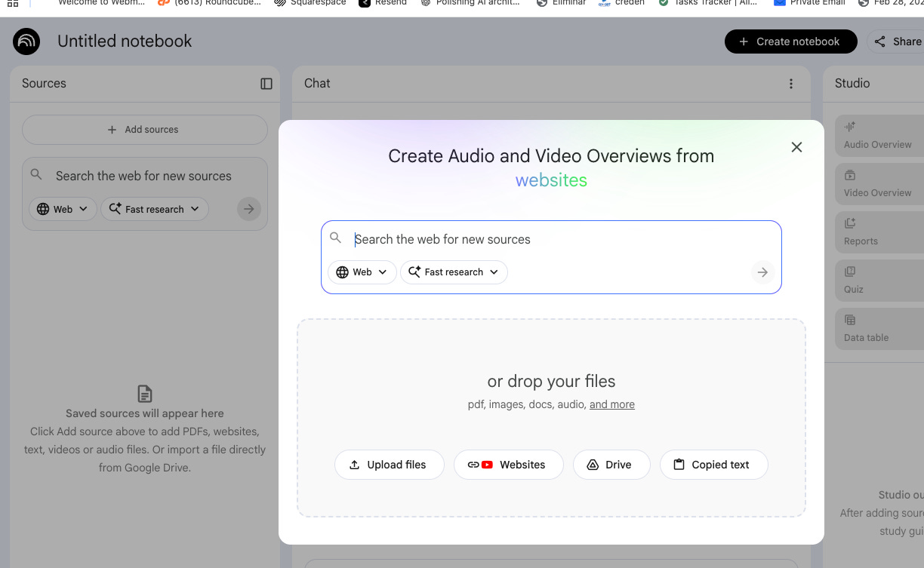This screenshot has width=924, height=568.
Task: Click the apps grid icon in bookmarks bar
Action: pyautogui.click(x=13, y=3)
